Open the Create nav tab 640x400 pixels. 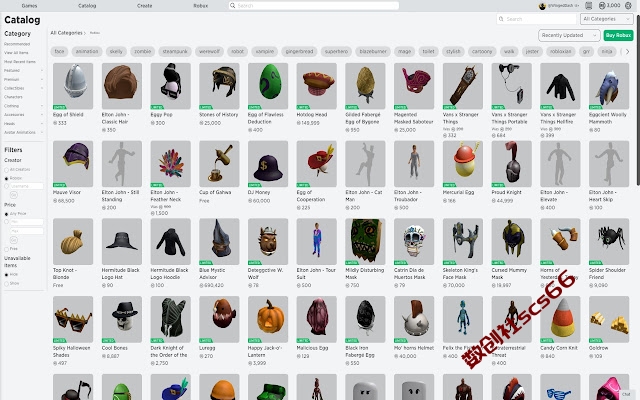[144, 6]
